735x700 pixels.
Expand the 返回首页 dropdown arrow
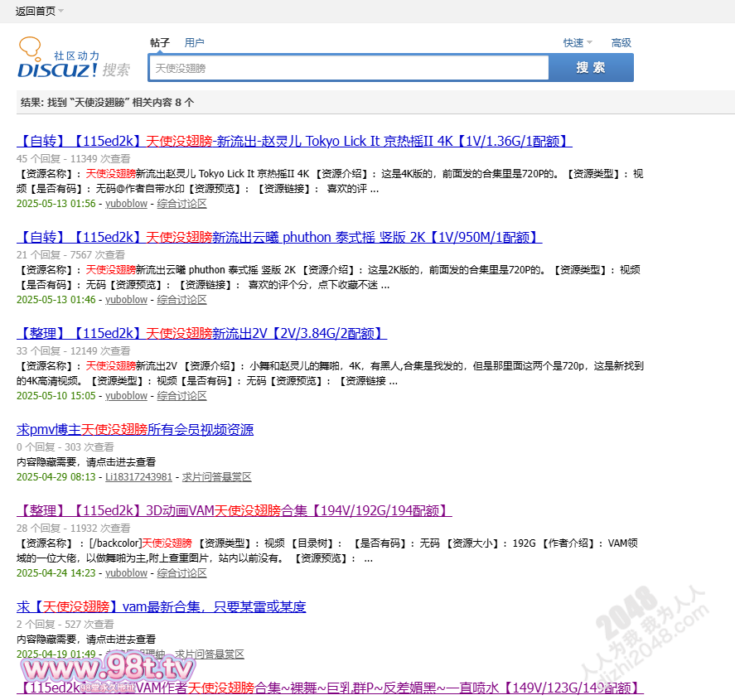click(61, 11)
